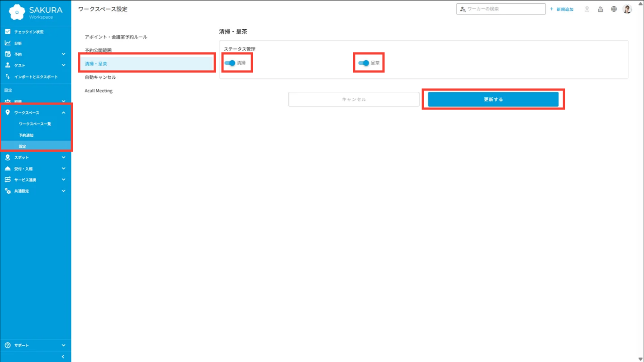644x362 pixels.
Task: Toggle the 呈茶 status switch
Action: tap(364, 63)
